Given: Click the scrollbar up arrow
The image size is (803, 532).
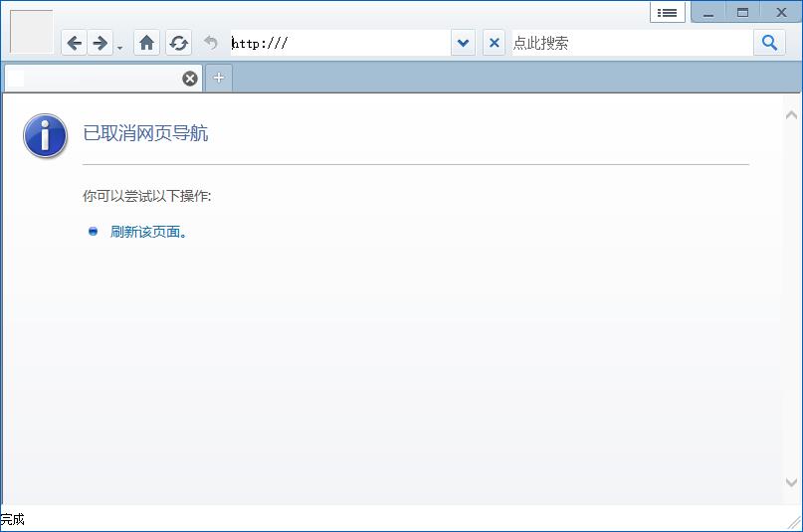Looking at the screenshot, I should coord(792,115).
